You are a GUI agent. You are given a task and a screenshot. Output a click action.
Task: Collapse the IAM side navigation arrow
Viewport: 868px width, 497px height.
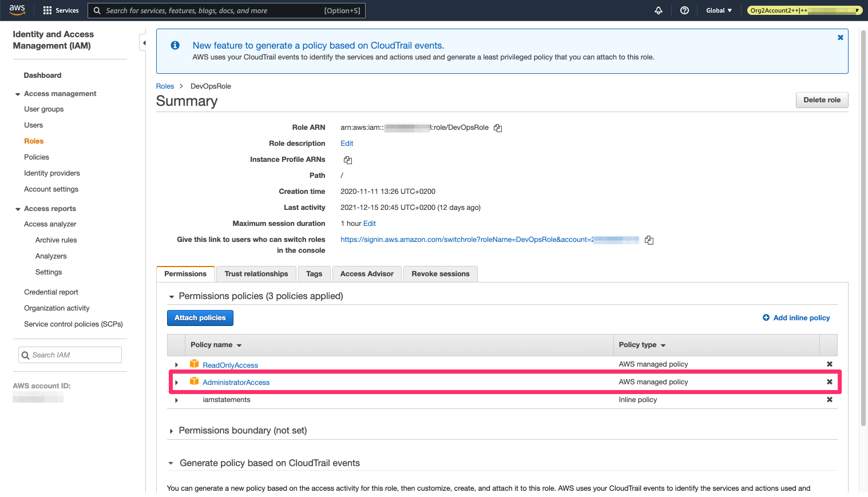tap(144, 43)
